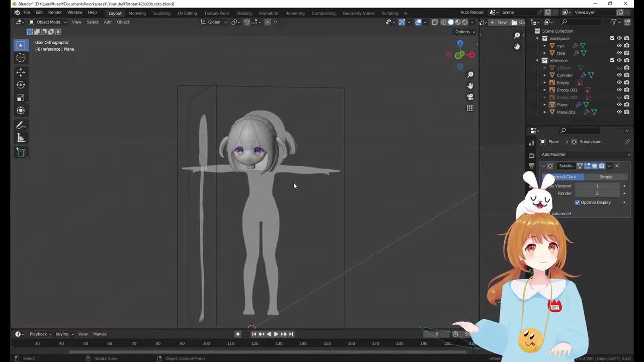Select the Select Box tool
The width and height of the screenshot is (644, 362).
(21, 45)
